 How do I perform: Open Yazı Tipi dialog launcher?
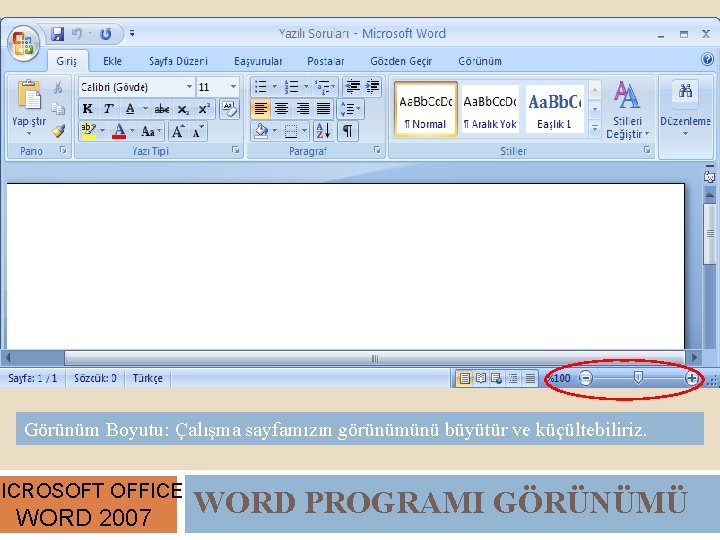[236, 150]
